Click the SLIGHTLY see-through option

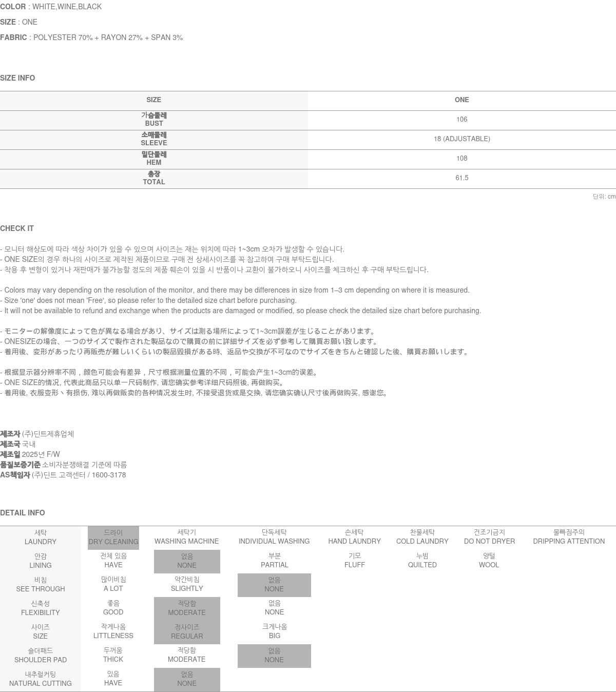pos(187,584)
